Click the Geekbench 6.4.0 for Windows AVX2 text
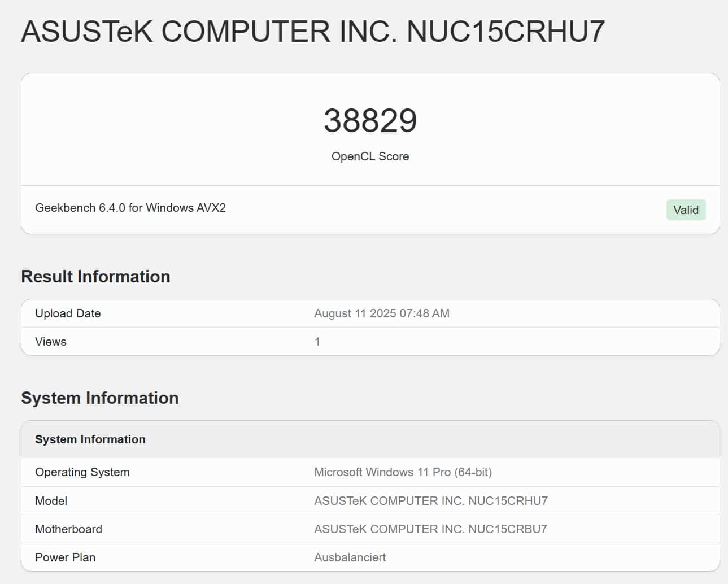 click(130, 208)
